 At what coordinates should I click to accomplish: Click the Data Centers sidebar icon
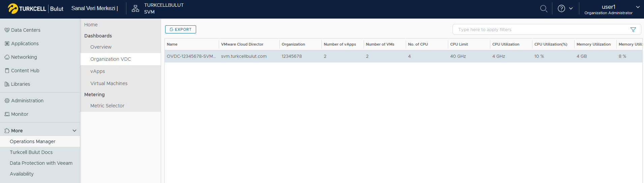point(7,30)
